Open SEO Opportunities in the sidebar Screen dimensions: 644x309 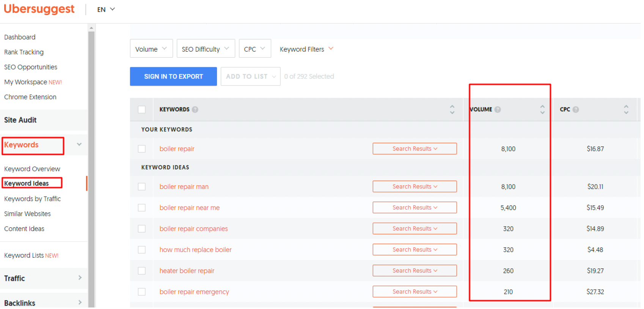point(31,67)
